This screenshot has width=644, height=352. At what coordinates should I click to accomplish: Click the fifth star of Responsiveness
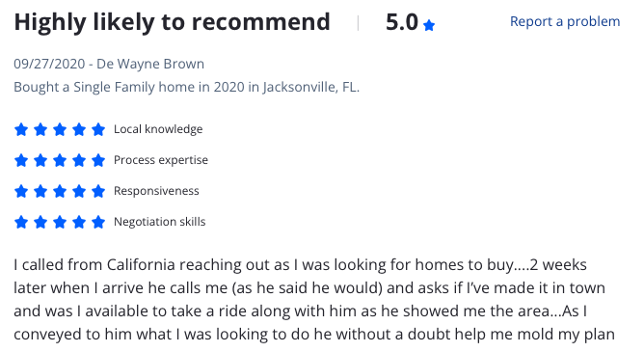pyautogui.click(x=98, y=191)
